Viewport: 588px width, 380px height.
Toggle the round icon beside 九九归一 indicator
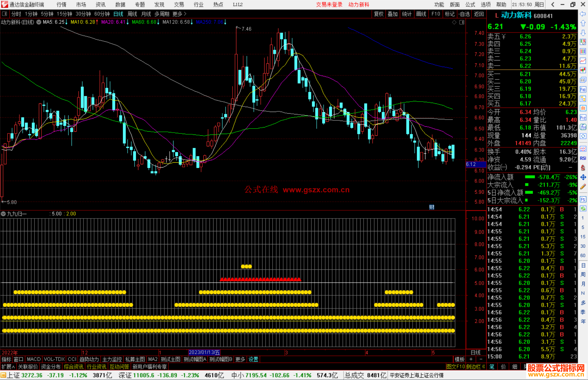tap(3, 214)
